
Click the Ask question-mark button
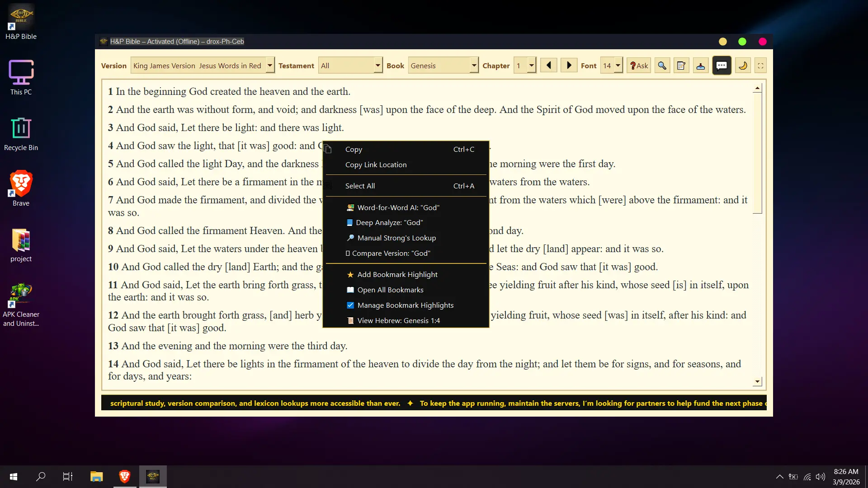point(639,66)
